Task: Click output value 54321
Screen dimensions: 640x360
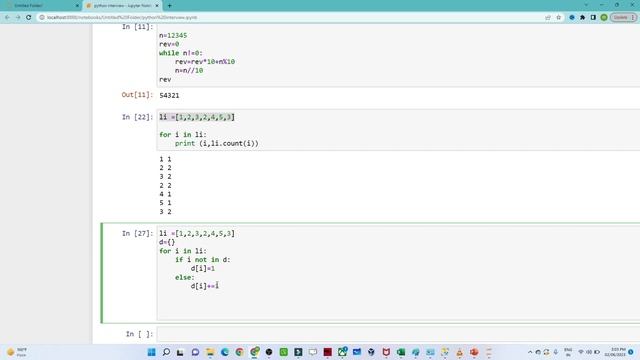Action: point(169,96)
